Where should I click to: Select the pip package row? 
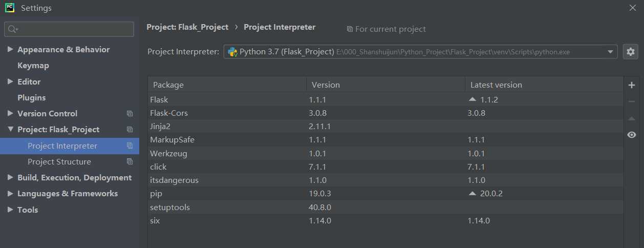[x=385, y=194]
